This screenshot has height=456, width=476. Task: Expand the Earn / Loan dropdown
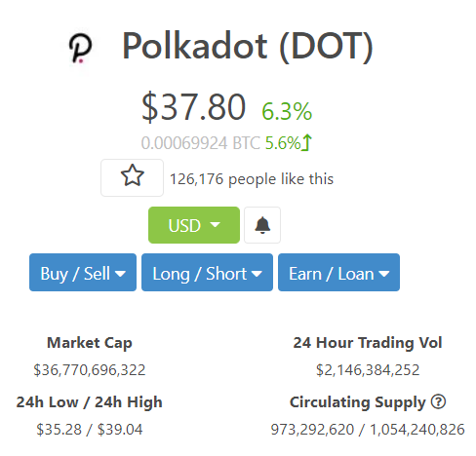coord(338,273)
